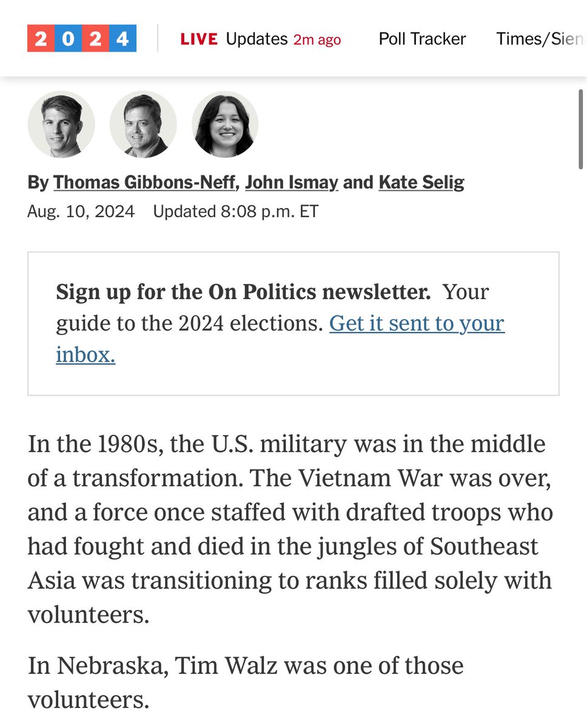587x728 pixels.
Task: Click the red LIVE label
Action: pos(199,39)
